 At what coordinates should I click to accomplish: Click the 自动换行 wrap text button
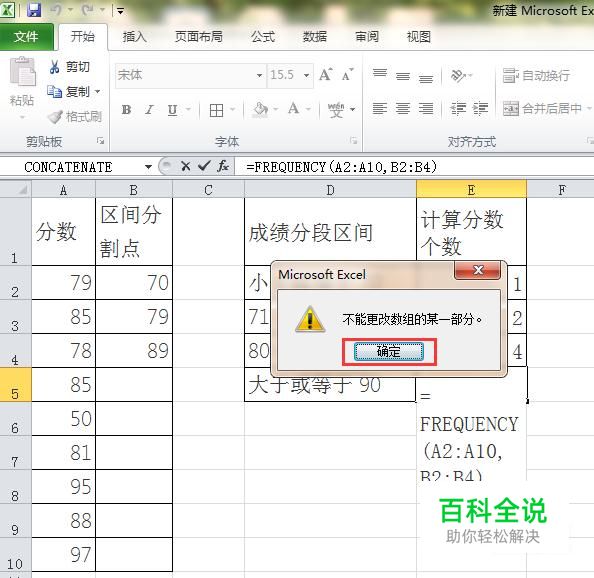536,75
